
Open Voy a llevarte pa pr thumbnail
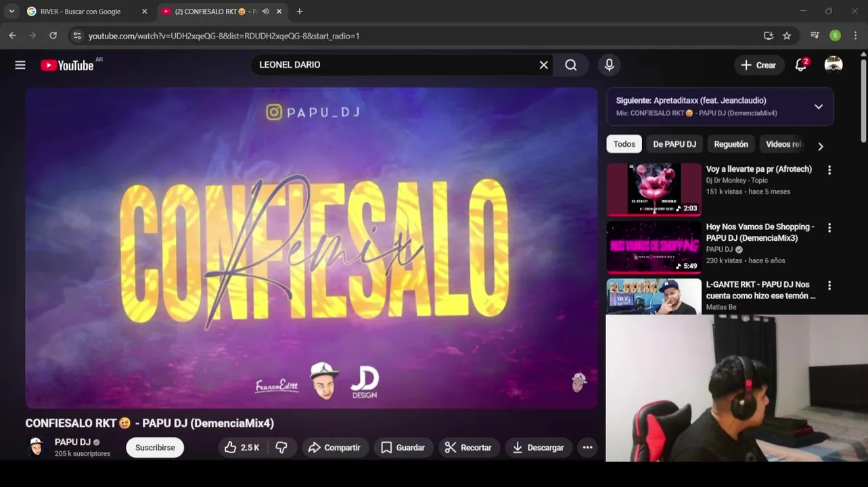click(654, 189)
